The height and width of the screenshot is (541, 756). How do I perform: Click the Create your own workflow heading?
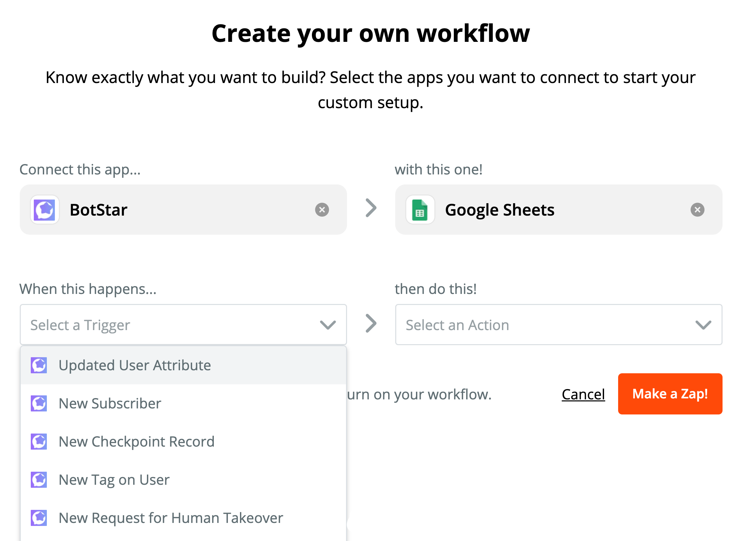[x=371, y=34]
